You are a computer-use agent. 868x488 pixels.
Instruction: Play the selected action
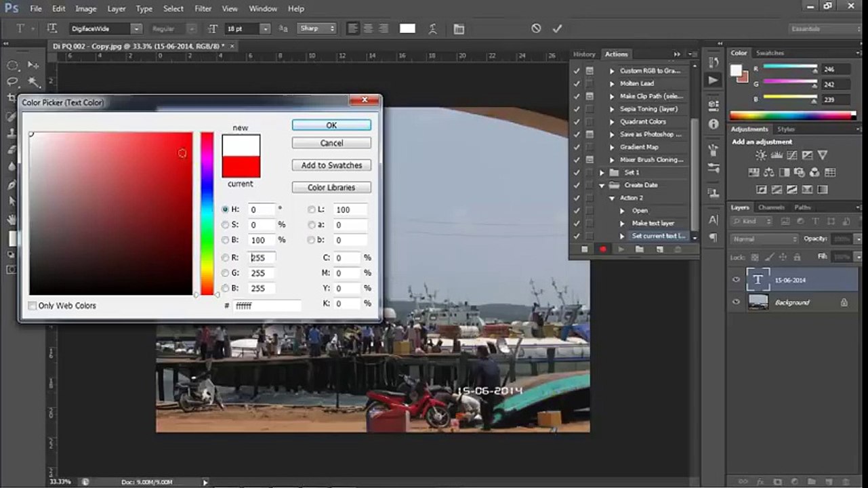pos(621,249)
